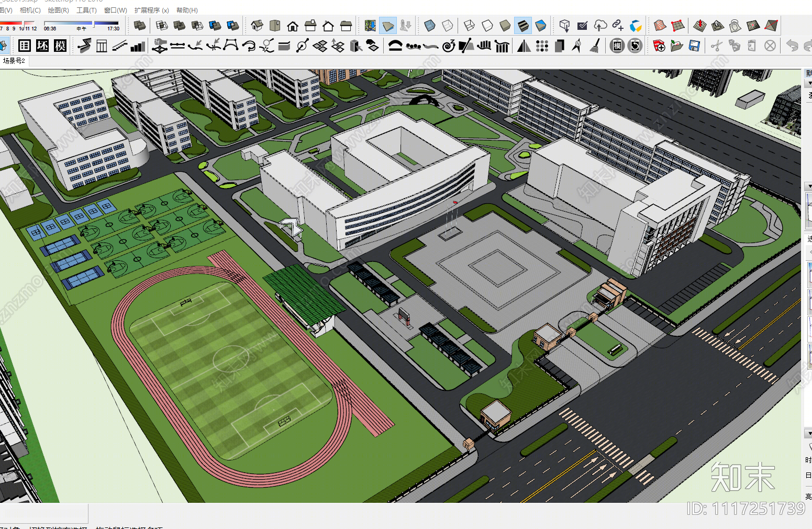The height and width of the screenshot is (529, 812).
Task: Activate the Smoove terrain tool
Action: (x=700, y=25)
